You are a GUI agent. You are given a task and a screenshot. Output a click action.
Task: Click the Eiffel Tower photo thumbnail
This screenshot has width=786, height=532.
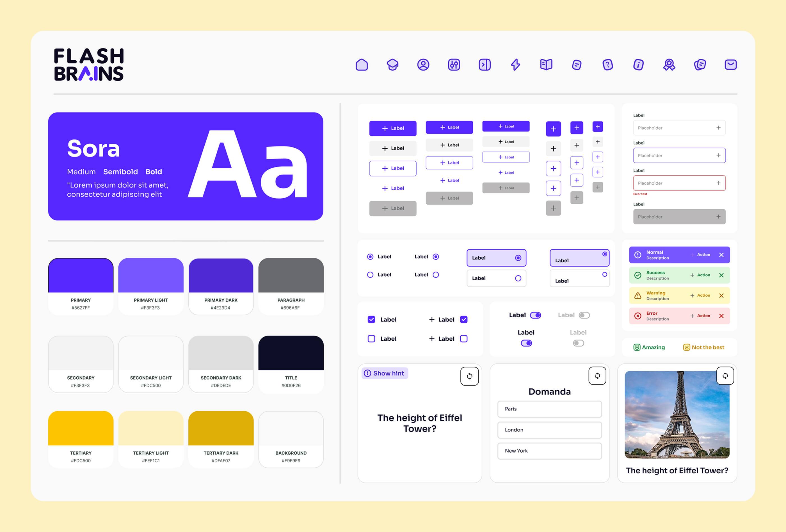point(677,415)
